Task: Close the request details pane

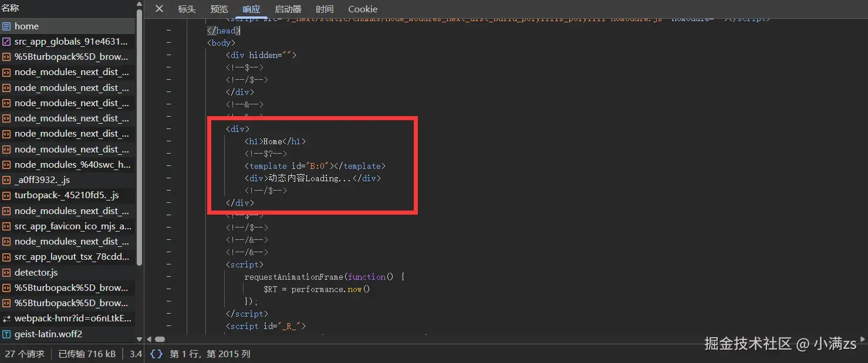Action: point(159,9)
